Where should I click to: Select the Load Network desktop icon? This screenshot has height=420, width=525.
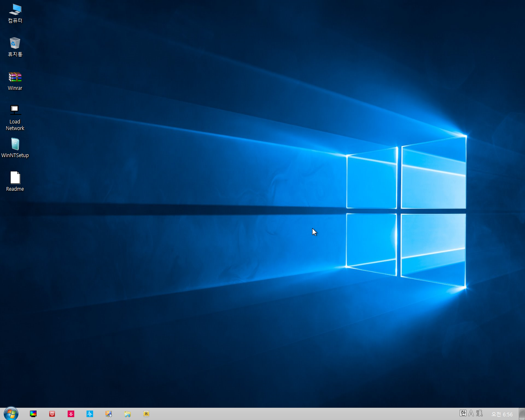15,117
